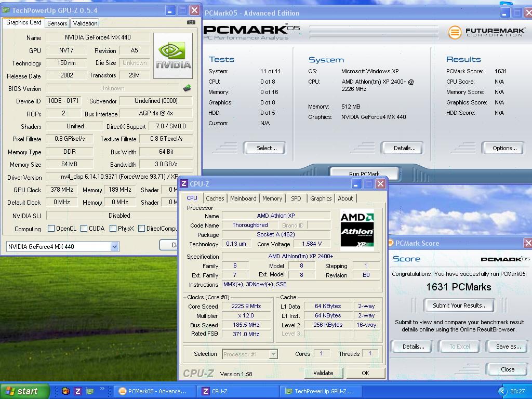Switch to the CPU-Z taskbar button
This screenshot has height=399, width=532.
click(x=238, y=391)
